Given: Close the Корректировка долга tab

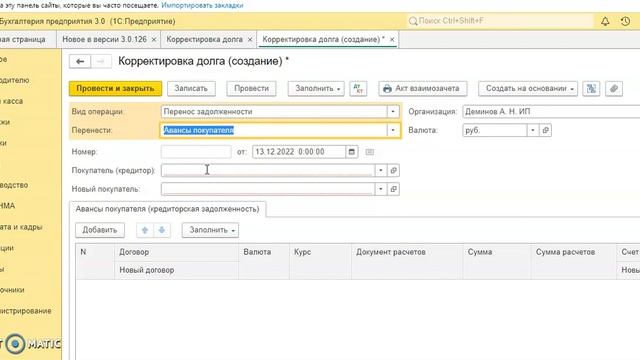Looking at the screenshot, I should pyautogui.click(x=250, y=40).
